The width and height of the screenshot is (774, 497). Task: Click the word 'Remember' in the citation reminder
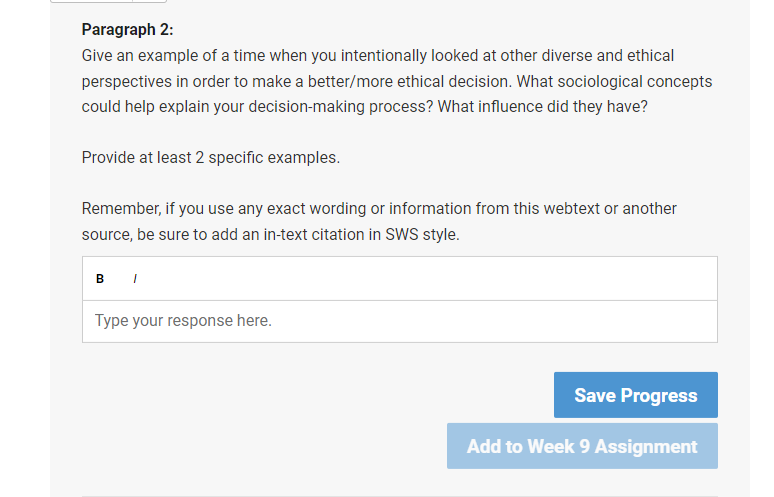[121, 209]
